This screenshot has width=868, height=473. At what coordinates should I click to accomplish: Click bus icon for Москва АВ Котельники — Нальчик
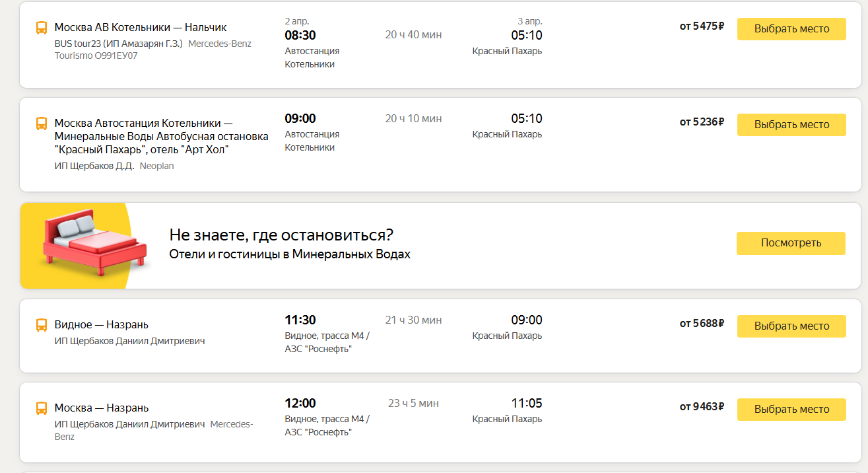point(41,28)
